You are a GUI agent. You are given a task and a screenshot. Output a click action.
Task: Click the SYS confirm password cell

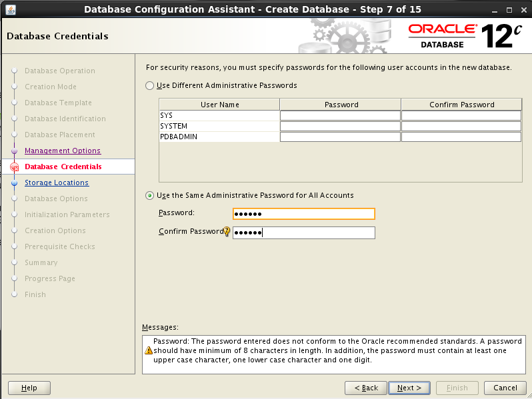(461, 116)
